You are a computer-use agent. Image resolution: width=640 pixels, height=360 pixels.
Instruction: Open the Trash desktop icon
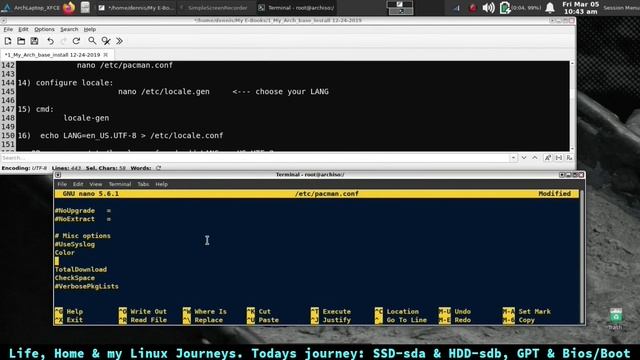point(616,318)
